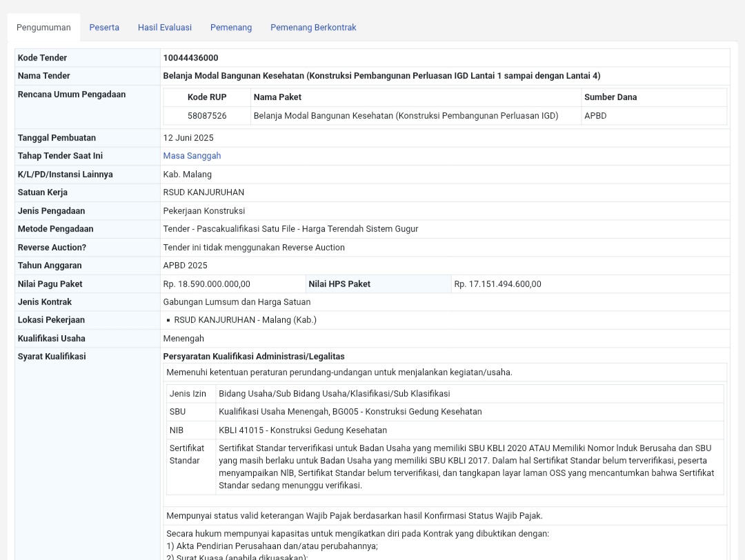
Task: Click the Kab. Malang instansi value
Action: pyautogui.click(x=187, y=174)
